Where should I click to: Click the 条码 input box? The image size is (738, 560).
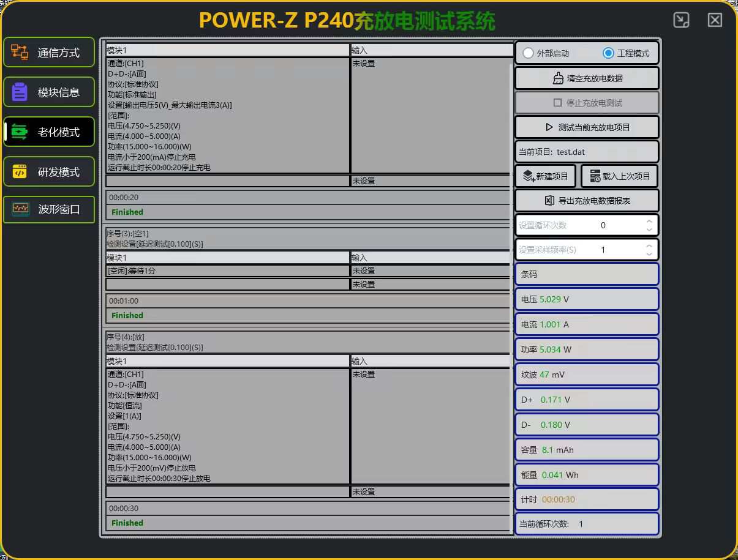(x=587, y=274)
